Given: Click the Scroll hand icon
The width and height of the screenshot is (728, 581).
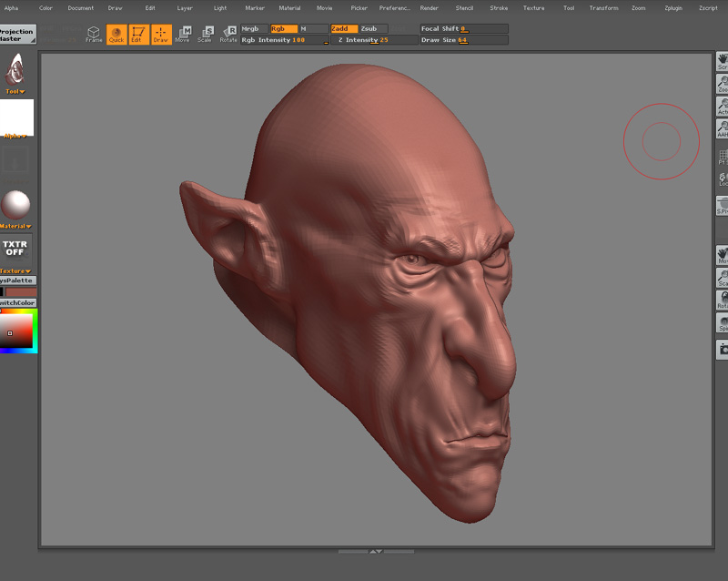Looking at the screenshot, I should tap(722, 61).
